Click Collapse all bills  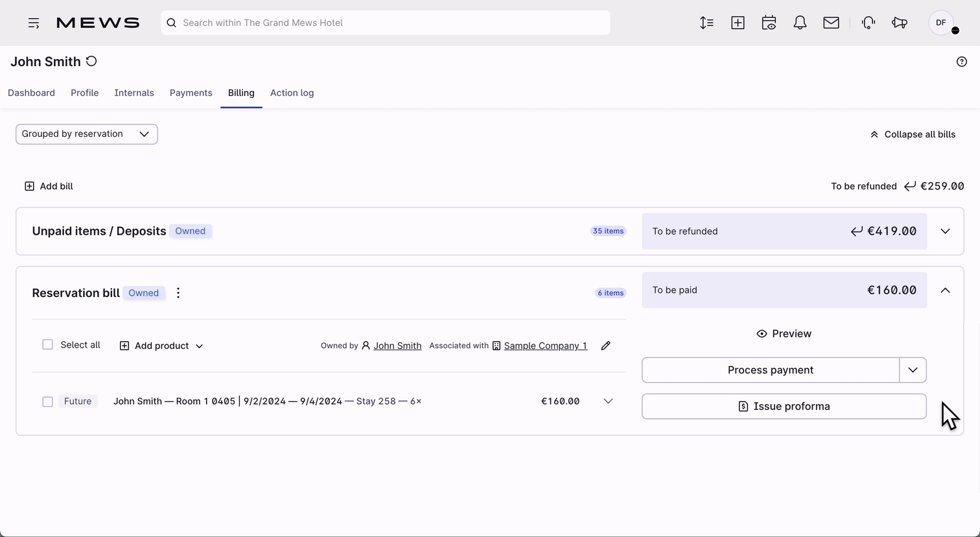(913, 134)
